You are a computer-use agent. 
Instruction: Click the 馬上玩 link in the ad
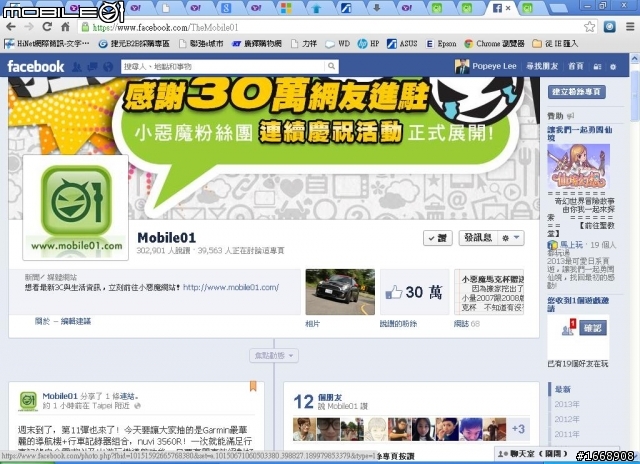(x=571, y=245)
